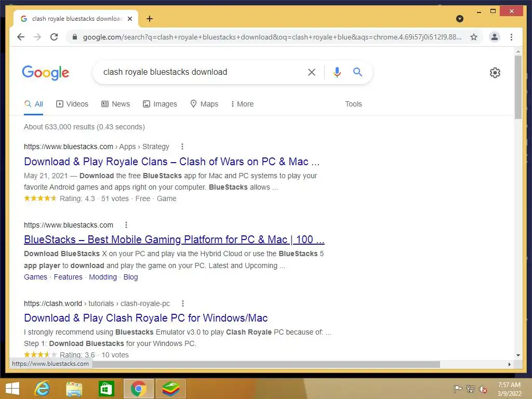Go to the Google logo homepage
This screenshot has width=532, height=399.
pos(46,73)
